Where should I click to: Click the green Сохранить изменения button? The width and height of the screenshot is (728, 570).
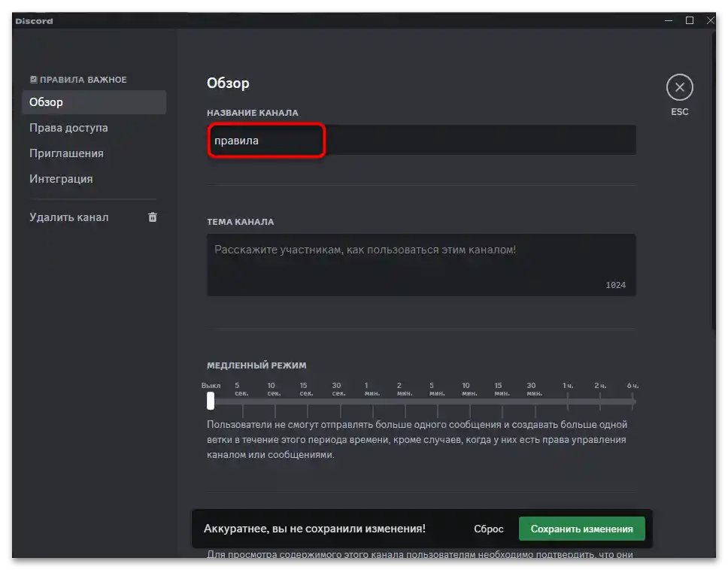click(x=582, y=529)
